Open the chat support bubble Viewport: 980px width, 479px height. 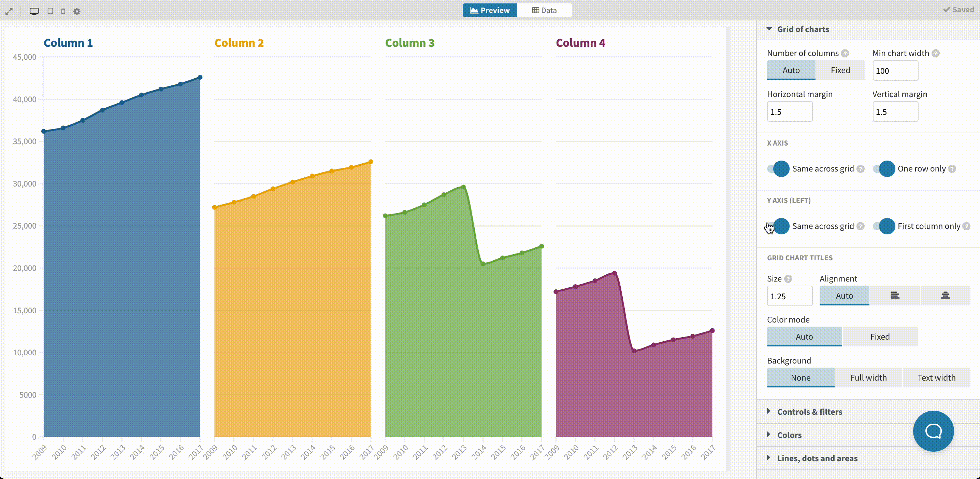[x=933, y=431]
